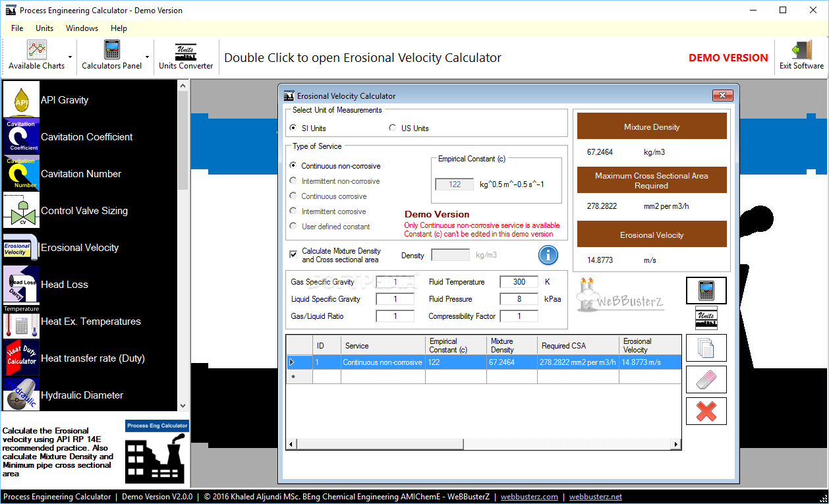The height and width of the screenshot is (504, 829).
Task: Select the Control Valve Sizing icon
Action: point(22,210)
